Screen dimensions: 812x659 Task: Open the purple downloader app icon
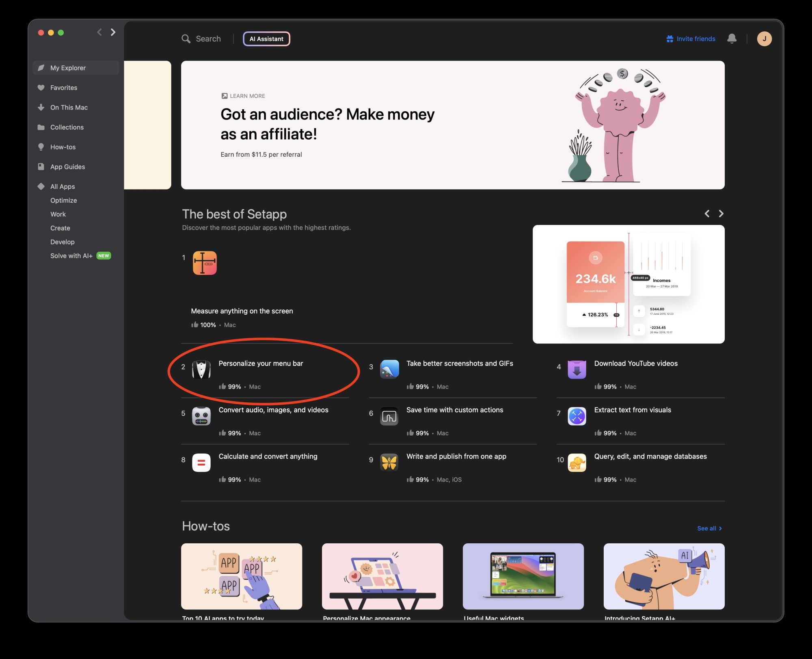click(x=577, y=369)
